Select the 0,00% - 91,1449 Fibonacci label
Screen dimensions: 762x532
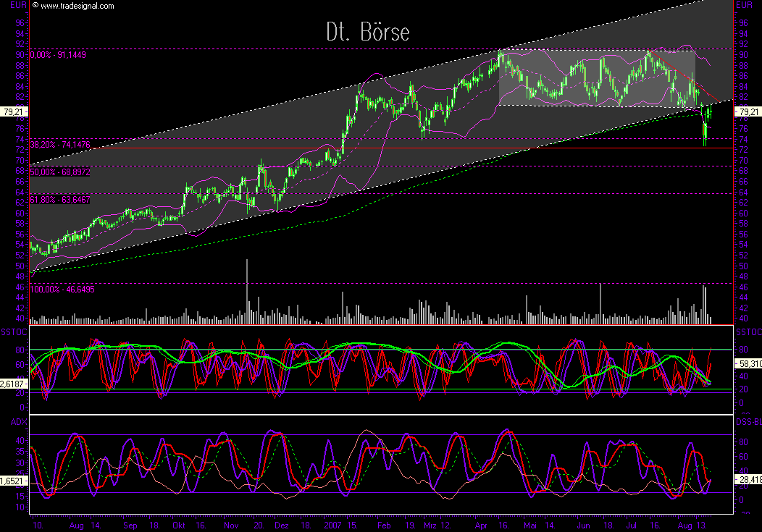(58, 54)
